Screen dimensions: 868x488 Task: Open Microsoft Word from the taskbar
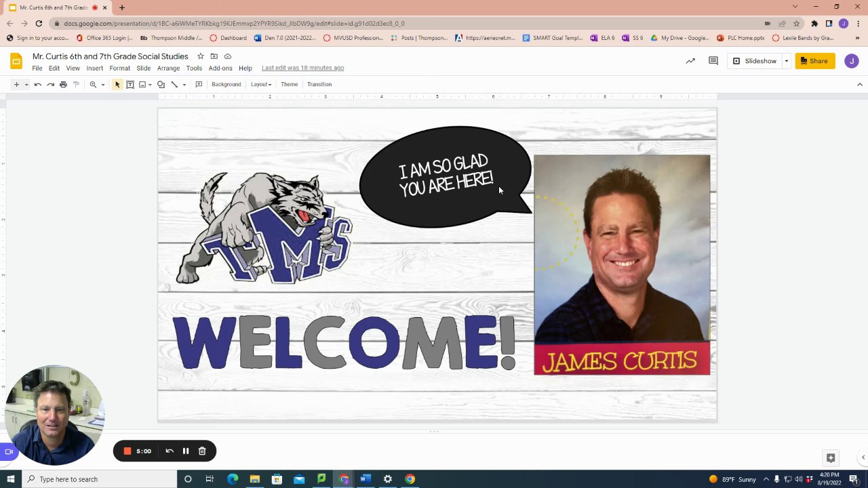pos(365,479)
